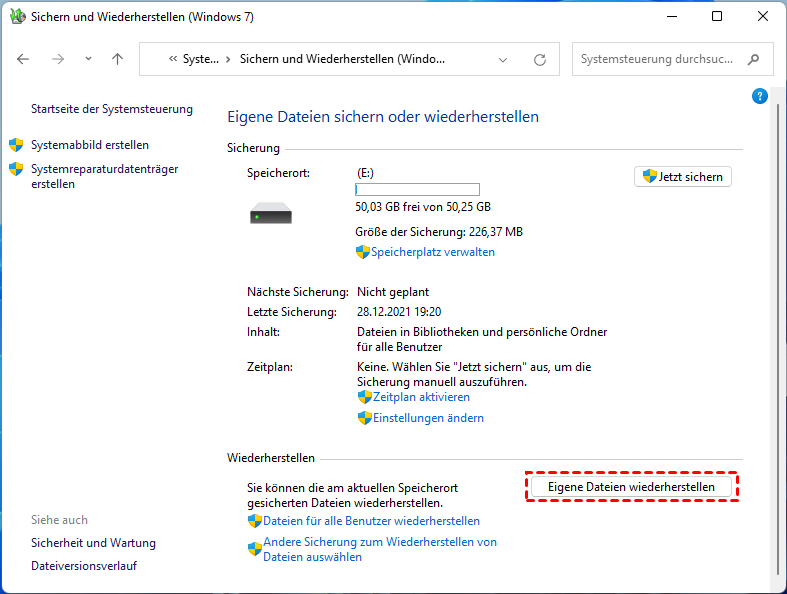The width and height of the screenshot is (787, 594).
Task: Open breadcrumb overflow double chevron
Action: point(173,59)
